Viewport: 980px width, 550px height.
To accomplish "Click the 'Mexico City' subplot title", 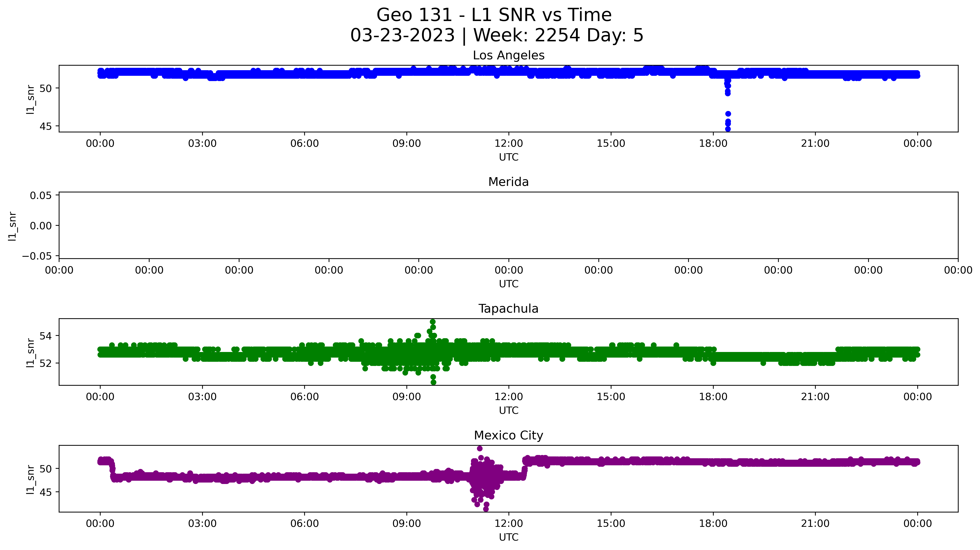I will coord(508,435).
